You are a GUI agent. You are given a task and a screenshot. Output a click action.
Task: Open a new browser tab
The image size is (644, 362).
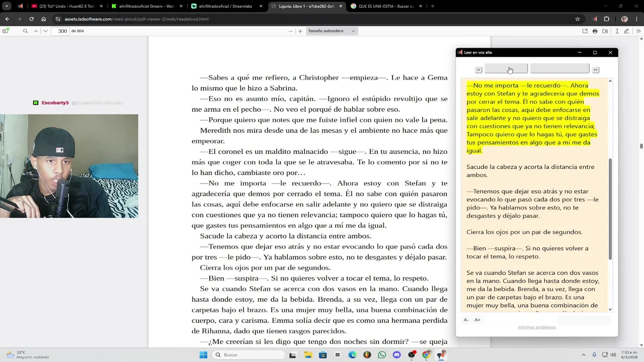tap(432, 6)
